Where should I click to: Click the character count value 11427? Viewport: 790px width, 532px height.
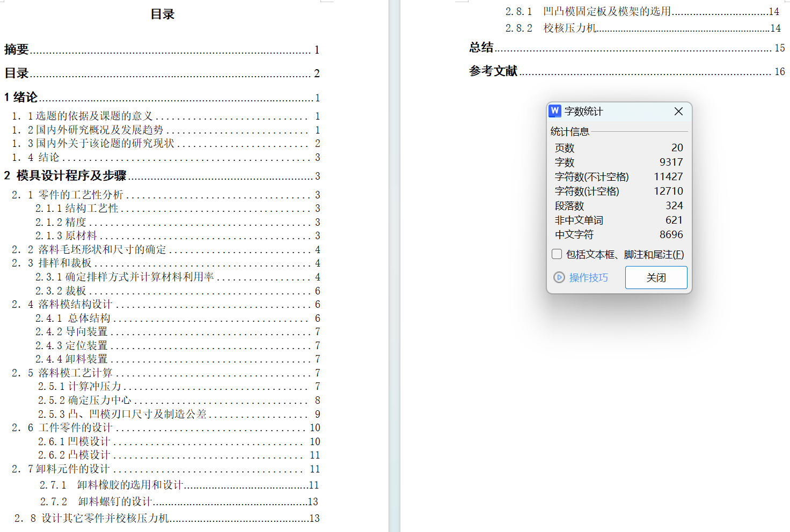click(668, 176)
